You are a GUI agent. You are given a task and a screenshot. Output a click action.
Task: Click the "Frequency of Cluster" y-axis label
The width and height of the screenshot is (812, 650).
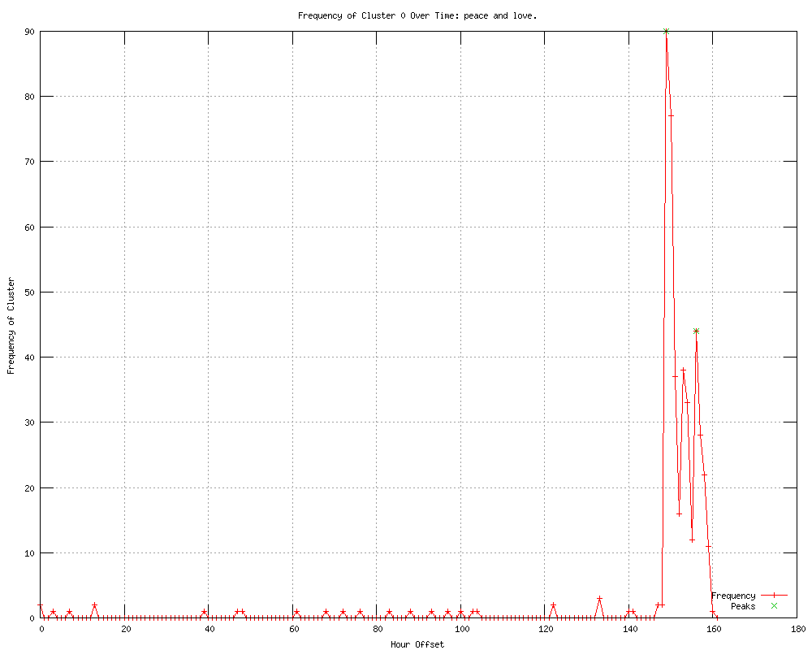tap(11, 325)
